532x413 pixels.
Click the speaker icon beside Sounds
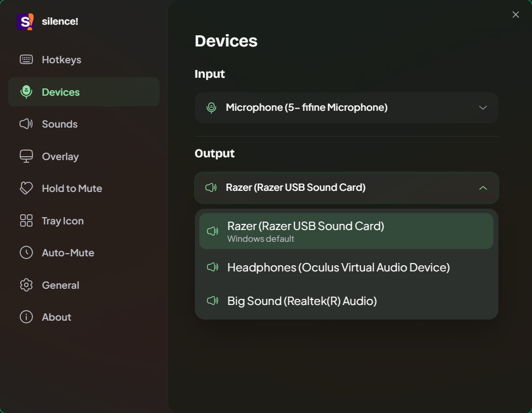(x=26, y=124)
